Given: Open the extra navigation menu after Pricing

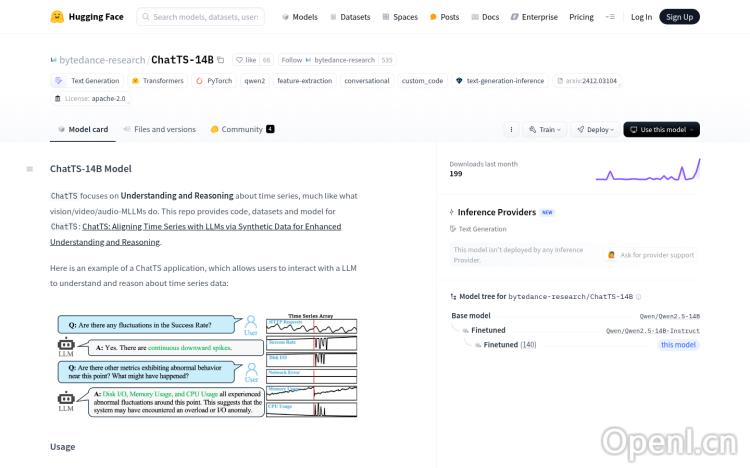Looking at the screenshot, I should tap(611, 17).
